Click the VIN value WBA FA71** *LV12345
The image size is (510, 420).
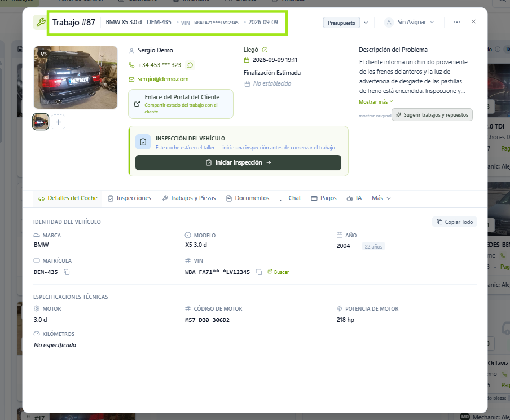click(x=217, y=272)
